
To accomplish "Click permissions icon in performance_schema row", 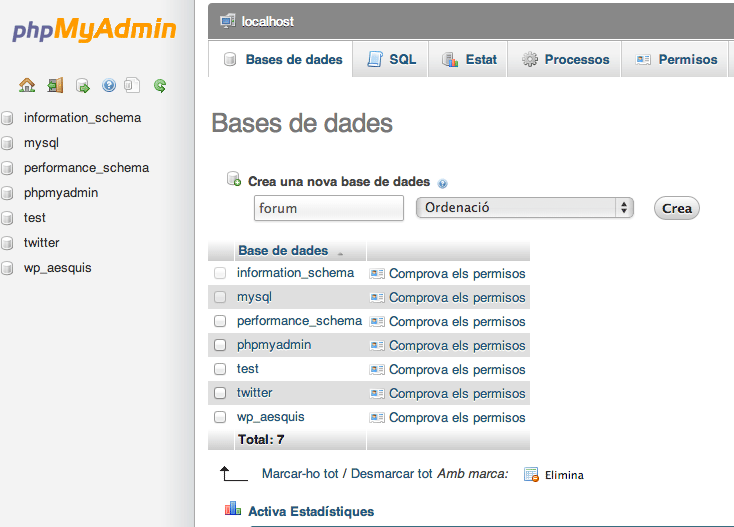I will [x=377, y=322].
